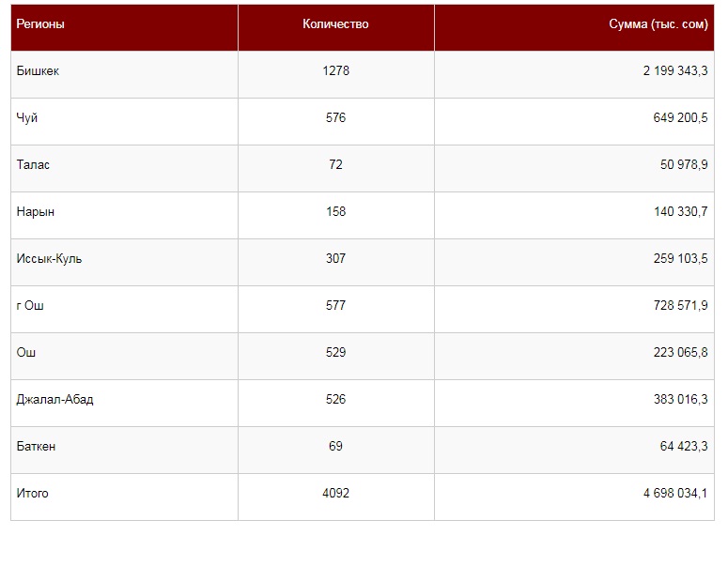Click the Количество column header
Screen dimensions: 728x566
coord(335,24)
